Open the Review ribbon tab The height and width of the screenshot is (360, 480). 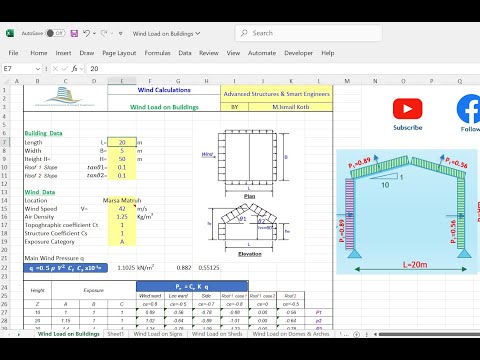point(209,53)
